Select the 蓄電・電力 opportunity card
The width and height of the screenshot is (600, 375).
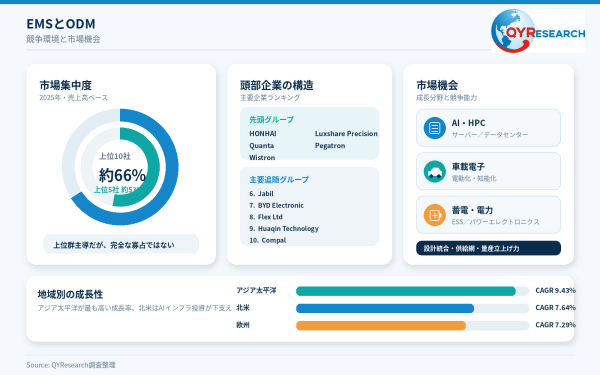[x=488, y=215]
